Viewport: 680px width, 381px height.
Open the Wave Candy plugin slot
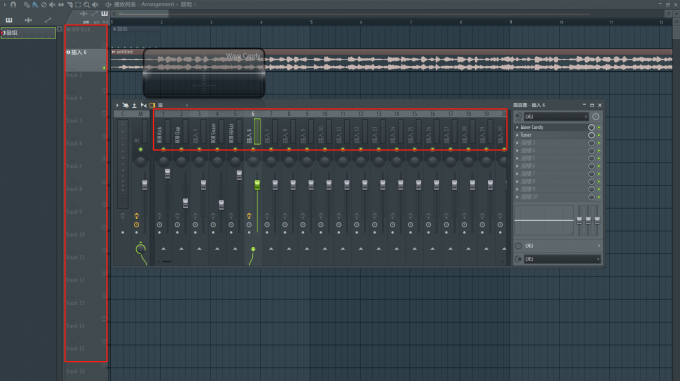coord(552,127)
